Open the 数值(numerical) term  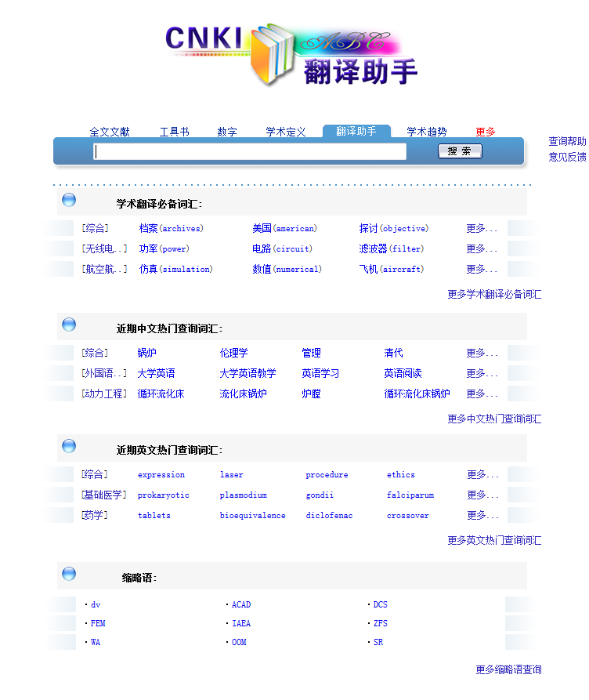click(x=287, y=269)
